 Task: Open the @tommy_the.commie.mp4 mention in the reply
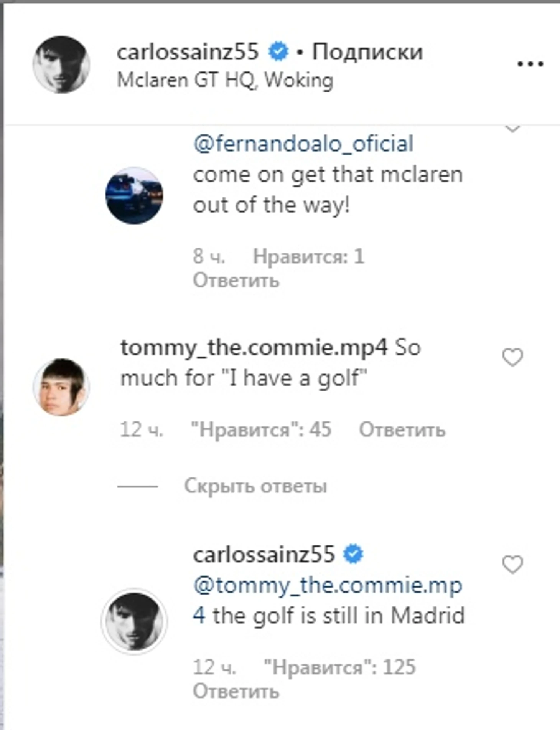point(327,586)
